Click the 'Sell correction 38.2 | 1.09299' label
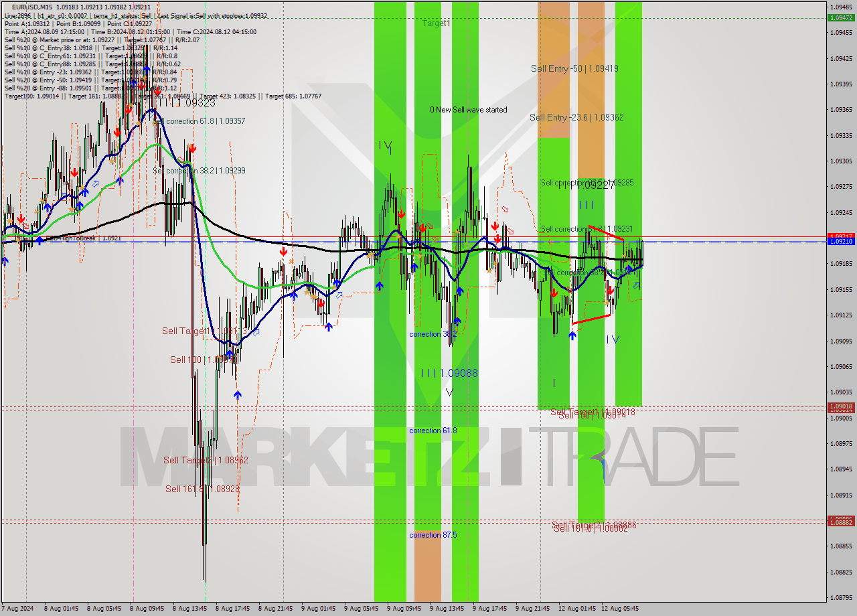The height and width of the screenshot is (616, 857). coord(199,171)
